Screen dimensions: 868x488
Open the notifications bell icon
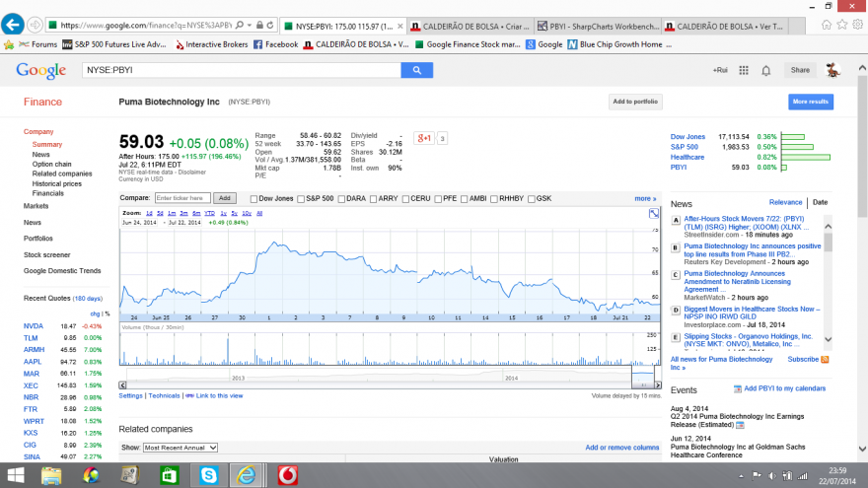(766, 70)
